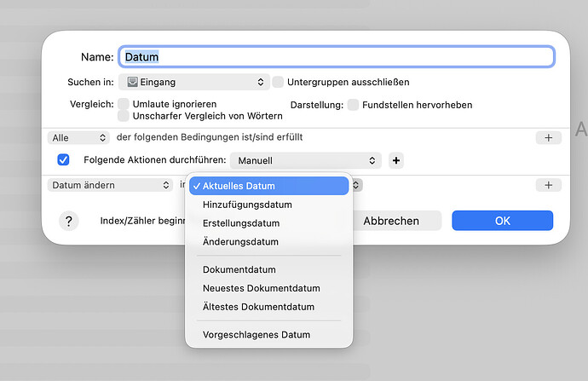Uncheck Folgende Aktionen durchführen checkbox
The height and width of the screenshot is (381, 588).
click(x=63, y=159)
